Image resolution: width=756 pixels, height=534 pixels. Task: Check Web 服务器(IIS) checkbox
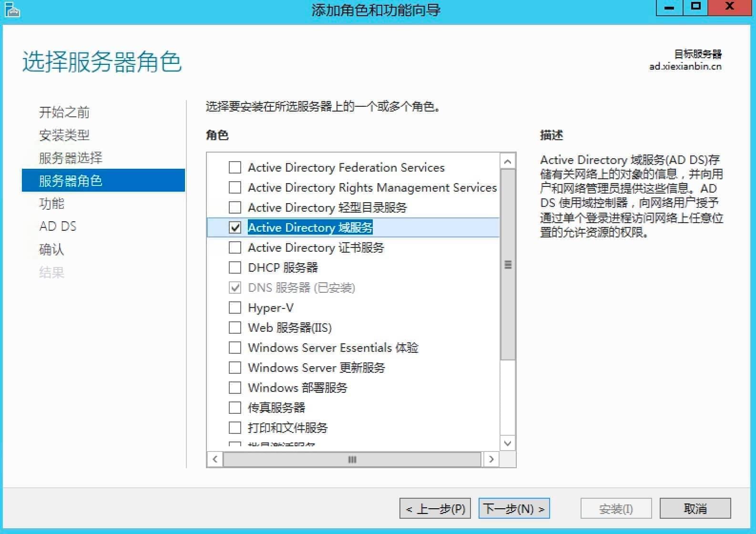(235, 328)
